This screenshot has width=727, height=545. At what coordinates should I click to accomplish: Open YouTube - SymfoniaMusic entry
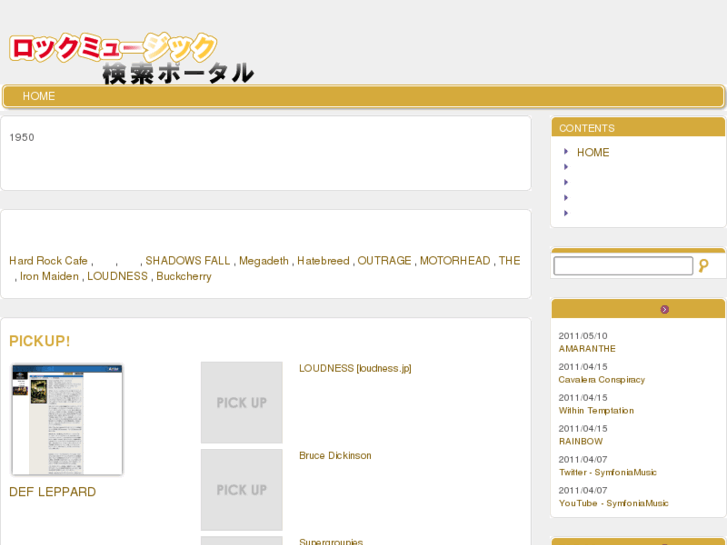(613, 504)
